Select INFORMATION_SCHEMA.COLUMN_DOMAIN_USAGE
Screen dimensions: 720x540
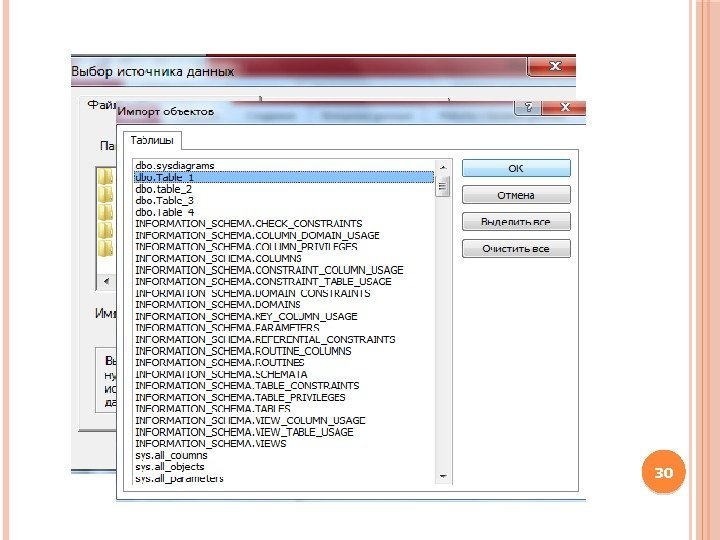(284, 235)
